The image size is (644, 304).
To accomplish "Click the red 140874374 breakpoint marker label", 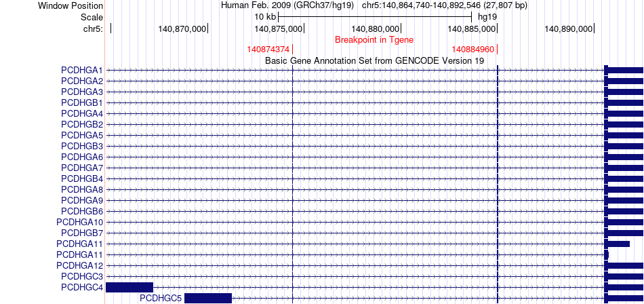I will [268, 50].
